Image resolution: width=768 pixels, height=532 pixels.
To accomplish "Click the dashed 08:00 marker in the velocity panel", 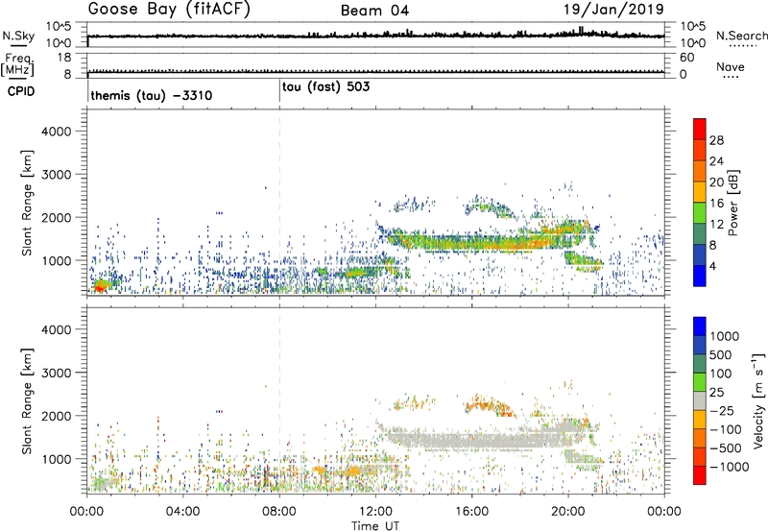I will coord(279,400).
